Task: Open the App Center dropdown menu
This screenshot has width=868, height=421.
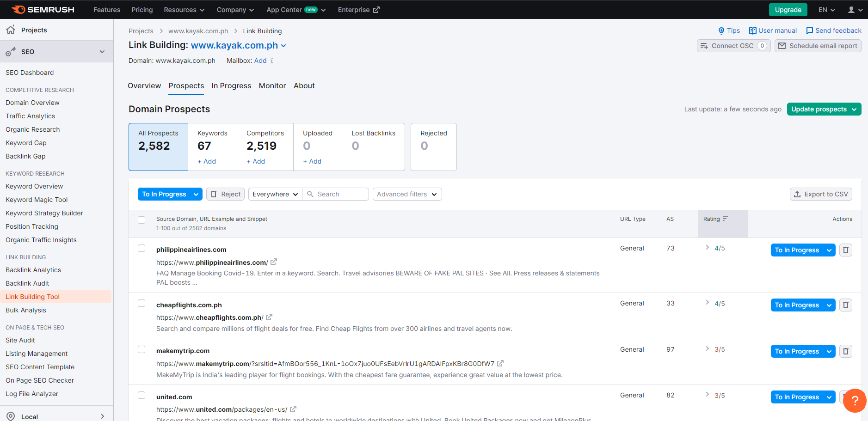Action: (296, 10)
